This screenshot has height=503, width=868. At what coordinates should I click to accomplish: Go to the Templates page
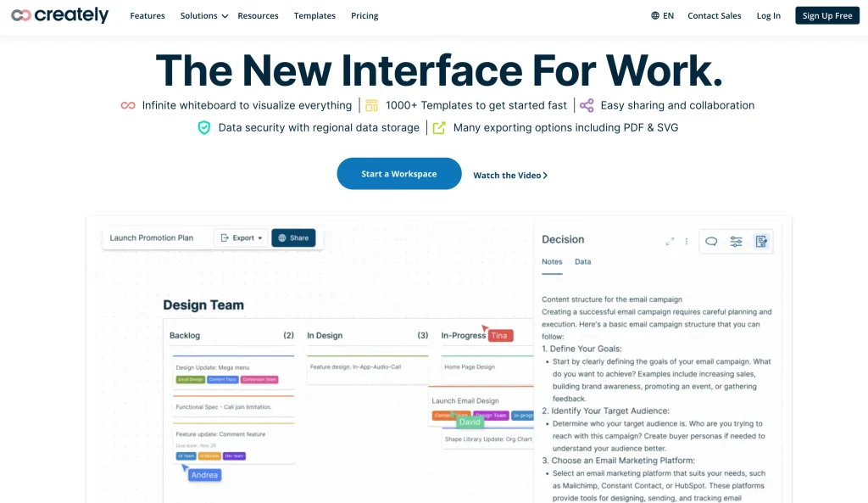point(314,15)
